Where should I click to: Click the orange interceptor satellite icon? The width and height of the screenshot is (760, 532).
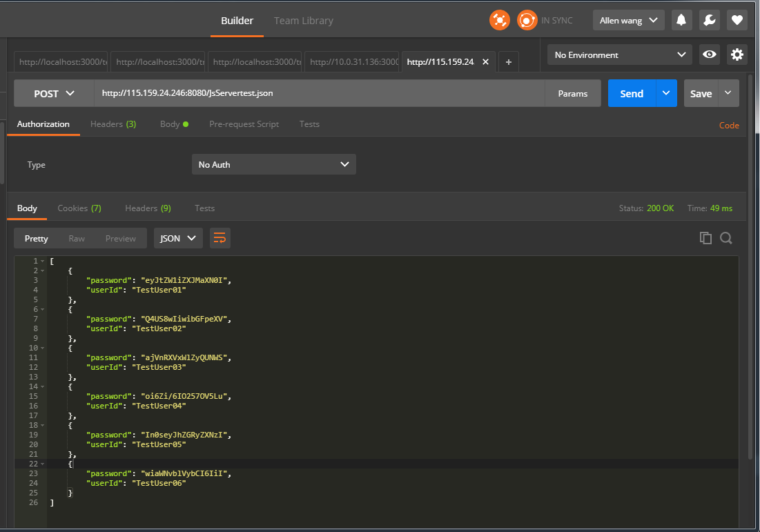click(x=500, y=20)
